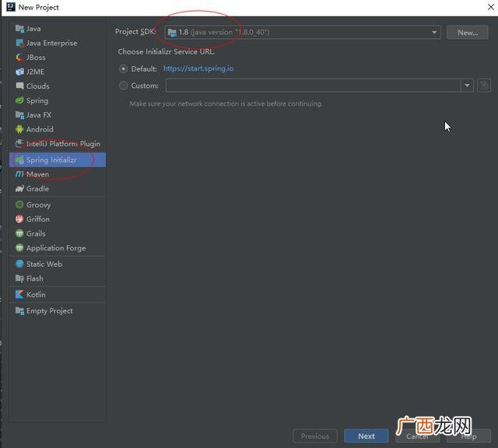The width and height of the screenshot is (498, 448).
Task: Select the Java FX label
Action: pos(39,115)
